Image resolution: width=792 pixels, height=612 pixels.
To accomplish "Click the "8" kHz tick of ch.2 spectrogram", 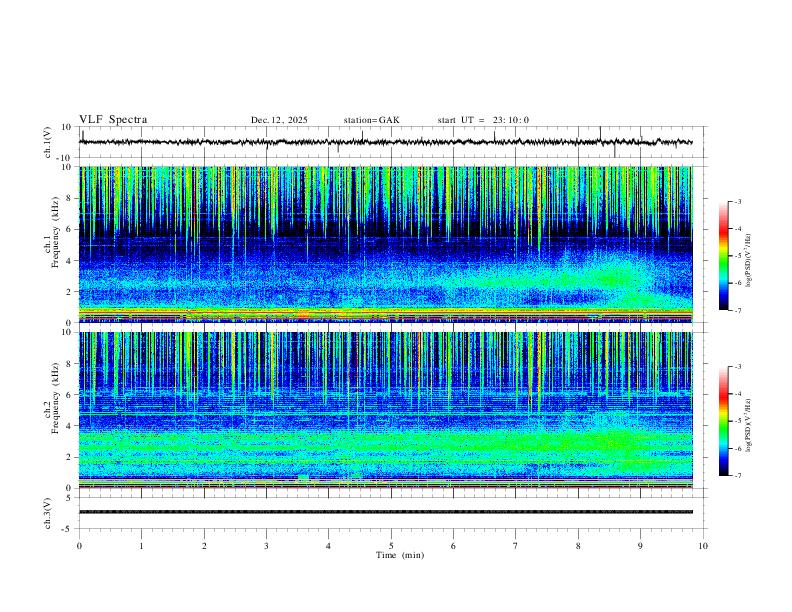I will [x=70, y=364].
